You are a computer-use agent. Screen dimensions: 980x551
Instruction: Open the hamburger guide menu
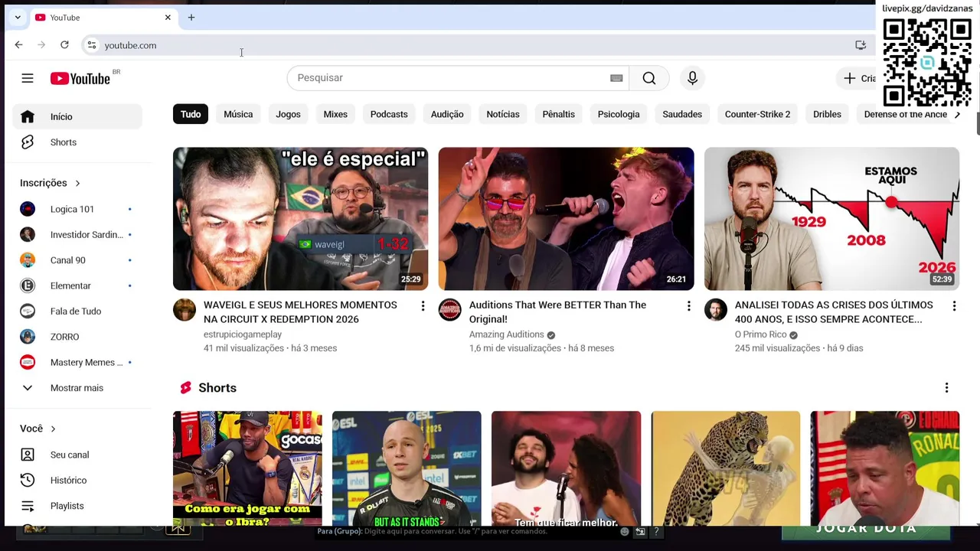click(x=28, y=78)
